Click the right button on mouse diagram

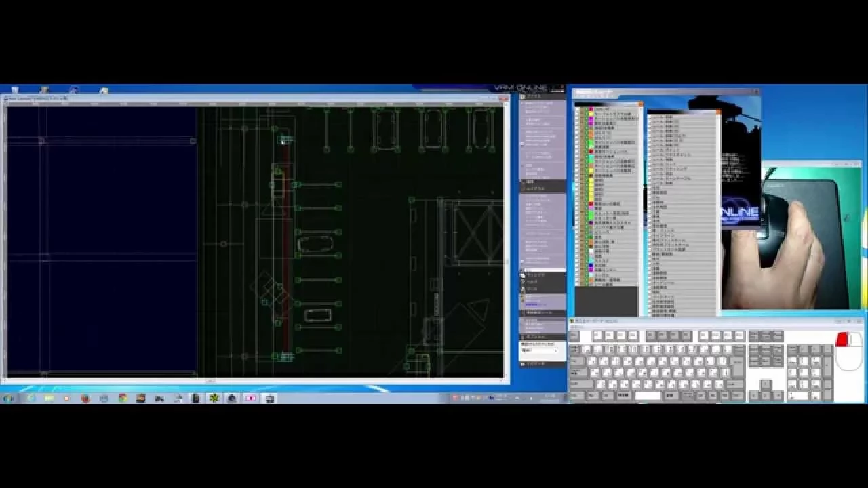[856, 340]
